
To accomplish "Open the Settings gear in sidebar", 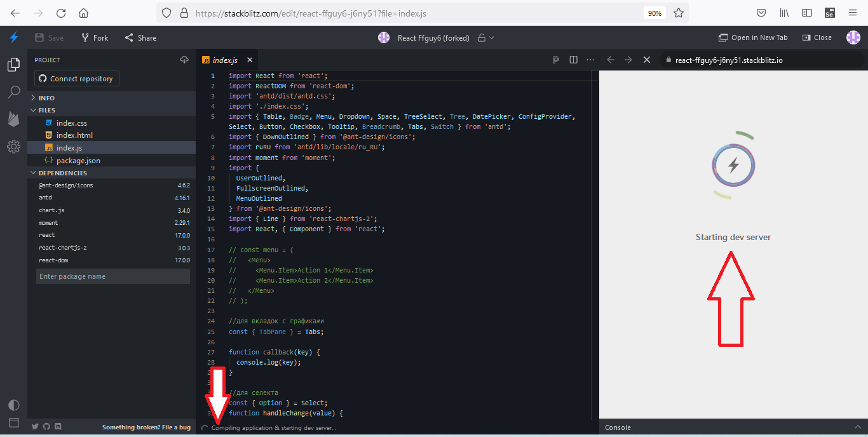I will [x=13, y=147].
